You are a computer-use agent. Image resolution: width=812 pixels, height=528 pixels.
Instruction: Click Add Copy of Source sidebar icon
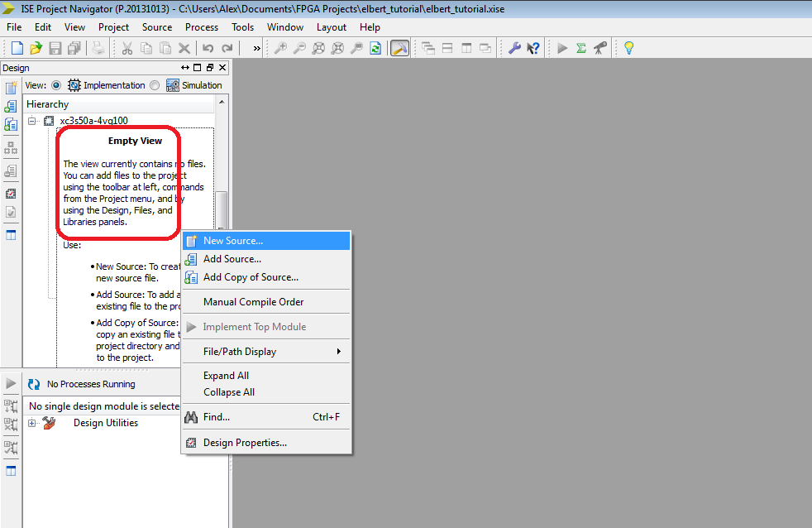pos(11,124)
